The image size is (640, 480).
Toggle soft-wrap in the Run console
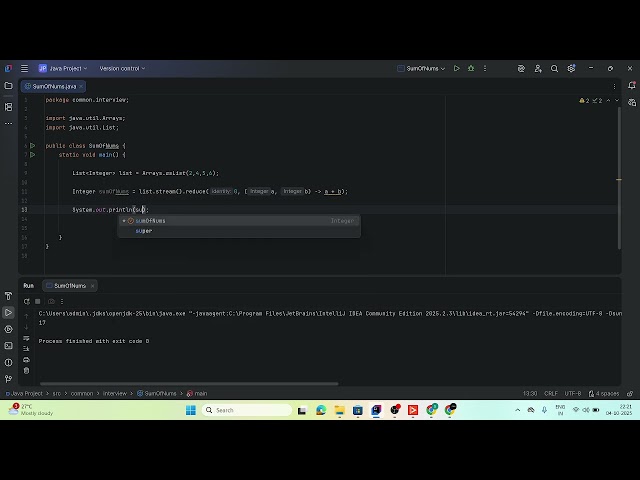coord(26,338)
